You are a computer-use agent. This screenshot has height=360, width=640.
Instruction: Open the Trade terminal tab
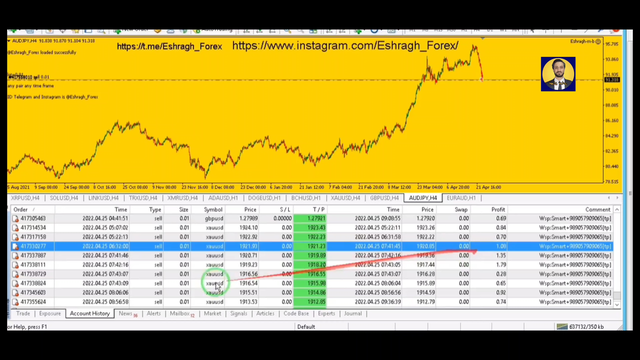coord(23,313)
